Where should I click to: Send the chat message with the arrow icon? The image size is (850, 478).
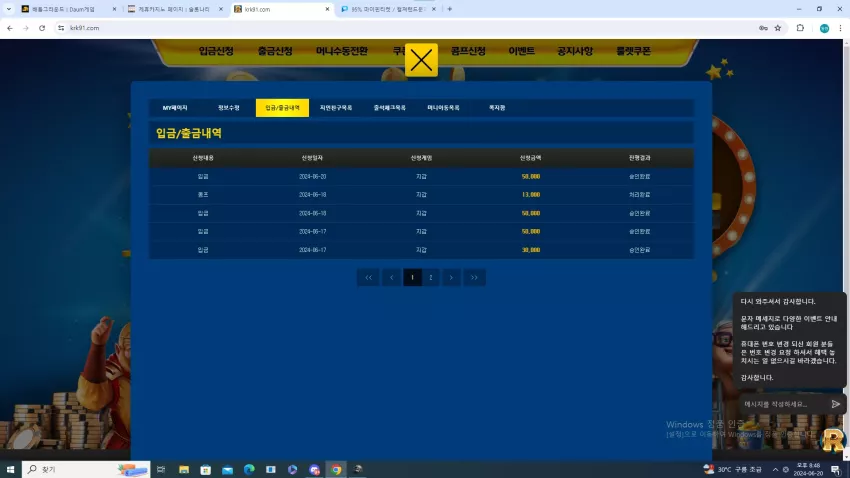pos(835,404)
